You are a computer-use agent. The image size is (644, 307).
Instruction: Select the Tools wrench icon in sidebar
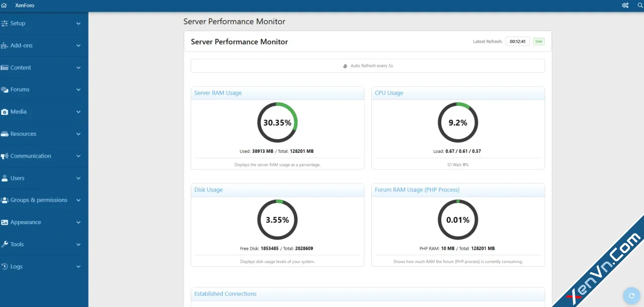pos(5,244)
